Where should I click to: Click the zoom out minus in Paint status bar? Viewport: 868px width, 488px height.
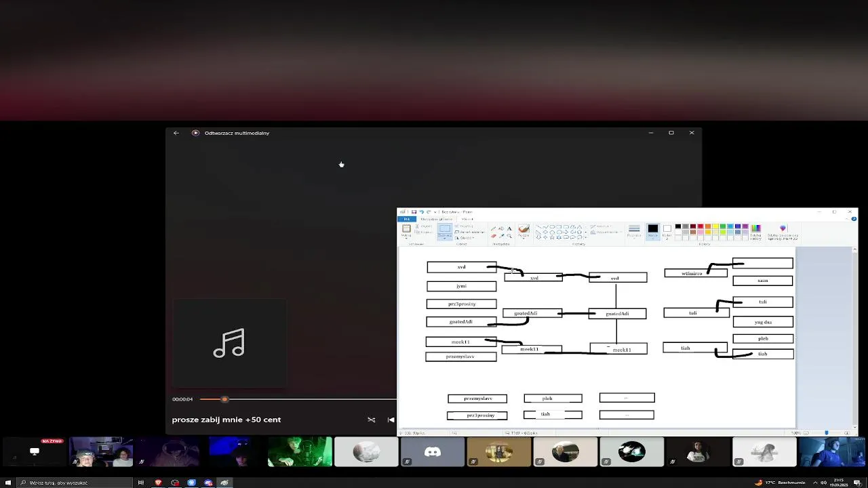(806, 433)
